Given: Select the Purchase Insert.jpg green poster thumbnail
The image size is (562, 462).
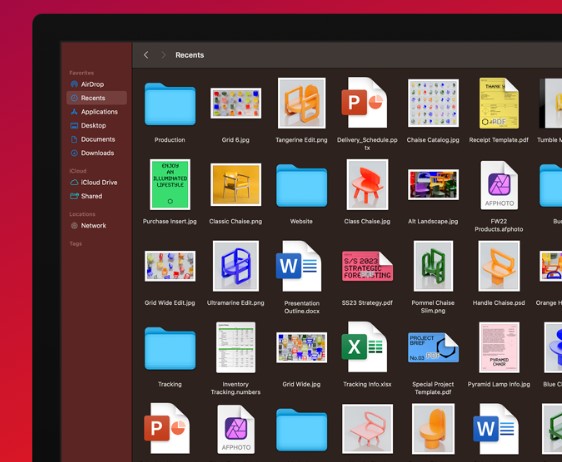Looking at the screenshot, I should (170, 185).
